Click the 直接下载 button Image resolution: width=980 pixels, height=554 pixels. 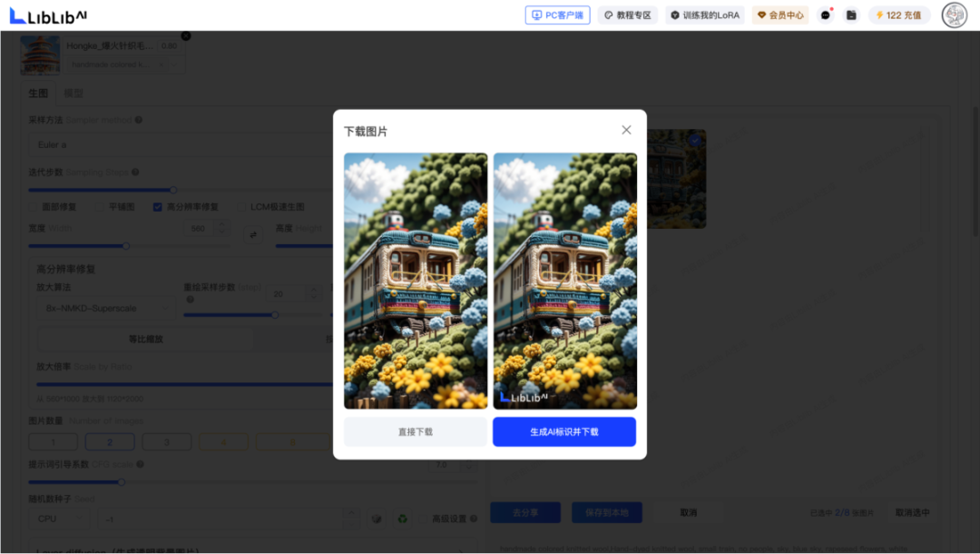[416, 432]
